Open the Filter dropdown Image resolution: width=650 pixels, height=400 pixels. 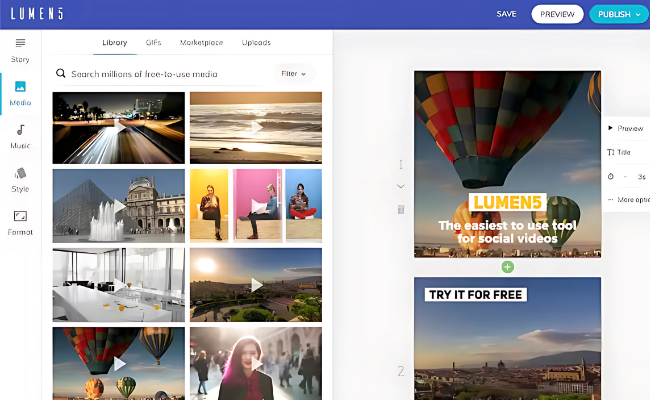[x=293, y=73]
